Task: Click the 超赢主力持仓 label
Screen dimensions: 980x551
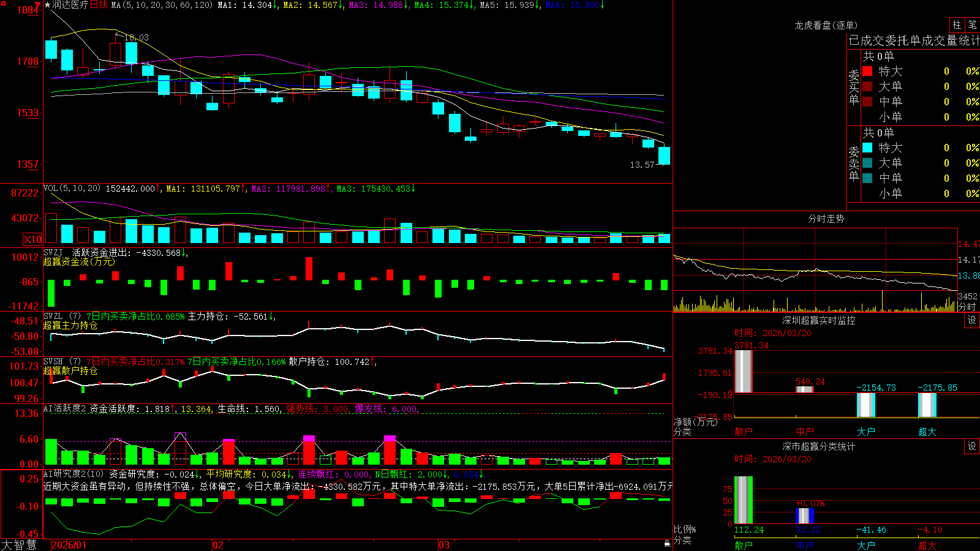Action: (x=70, y=325)
